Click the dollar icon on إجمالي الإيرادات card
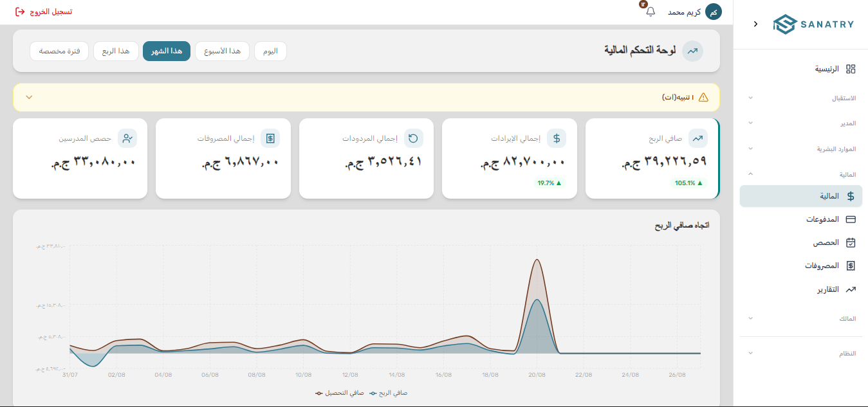The height and width of the screenshot is (407, 868). [x=557, y=138]
